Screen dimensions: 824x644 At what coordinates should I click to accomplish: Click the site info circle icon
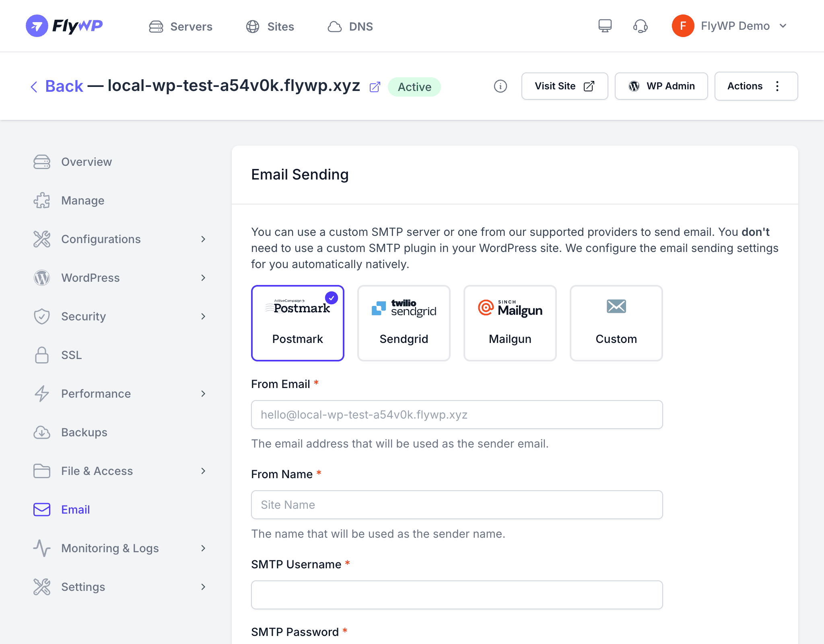coord(500,86)
